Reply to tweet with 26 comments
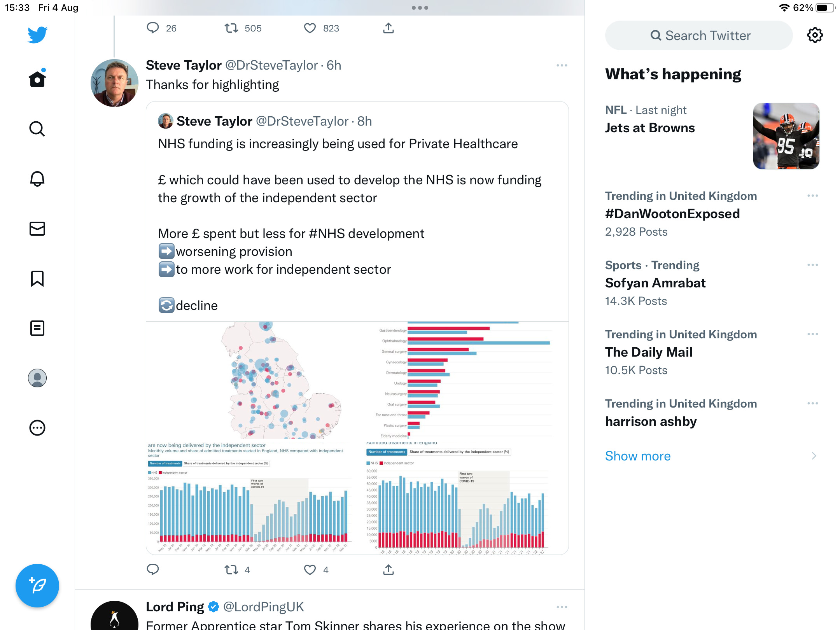Viewport: 840px width, 630px height. coord(153,28)
